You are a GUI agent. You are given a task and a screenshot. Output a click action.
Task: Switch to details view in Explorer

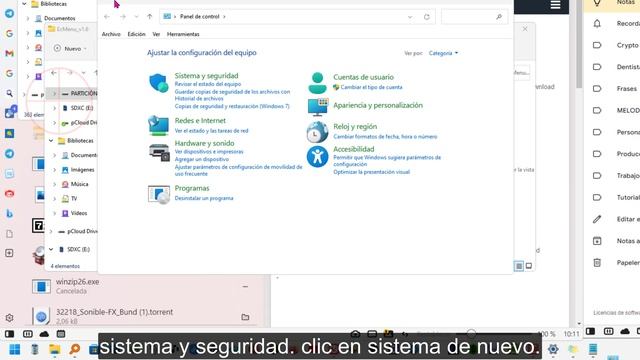pos(519,266)
